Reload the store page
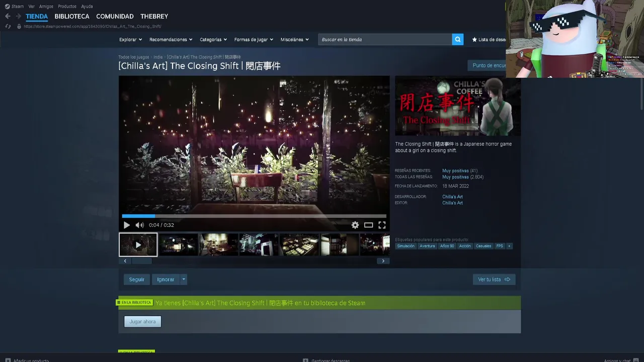Screen dimensions: 644x362 pyautogui.click(x=8, y=26)
